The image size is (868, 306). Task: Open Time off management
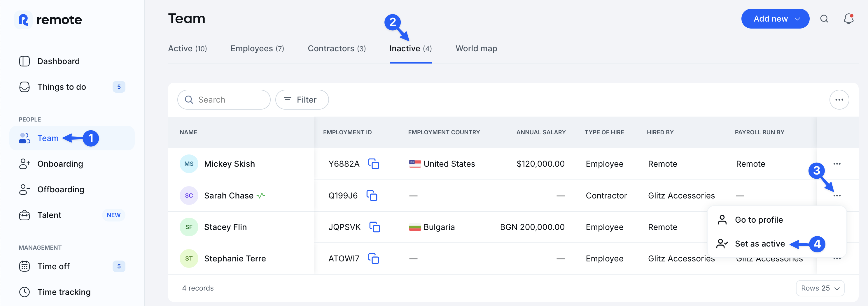click(72, 266)
